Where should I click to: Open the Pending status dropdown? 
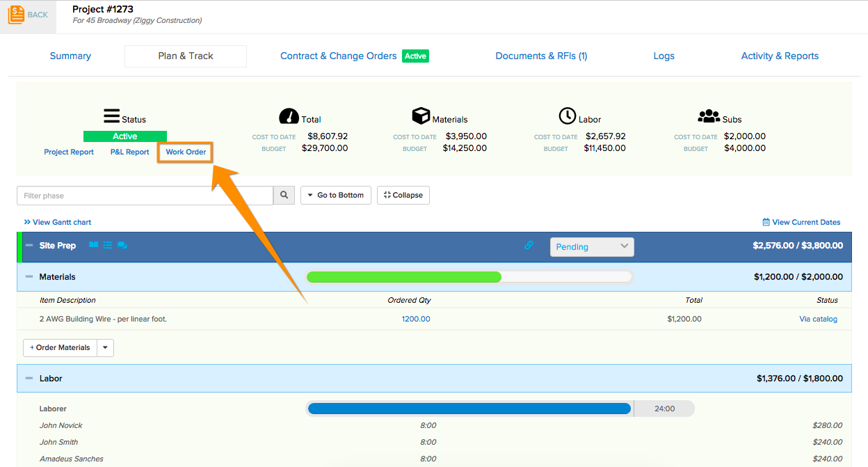(x=592, y=246)
